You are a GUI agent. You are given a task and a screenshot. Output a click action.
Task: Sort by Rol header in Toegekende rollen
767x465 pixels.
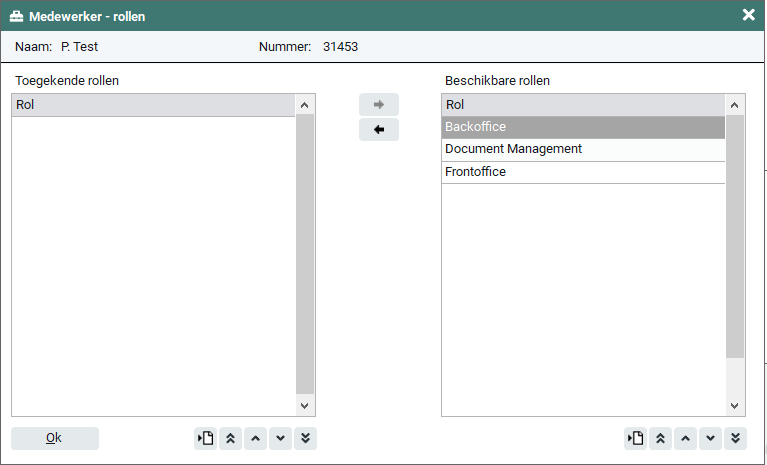click(153, 104)
